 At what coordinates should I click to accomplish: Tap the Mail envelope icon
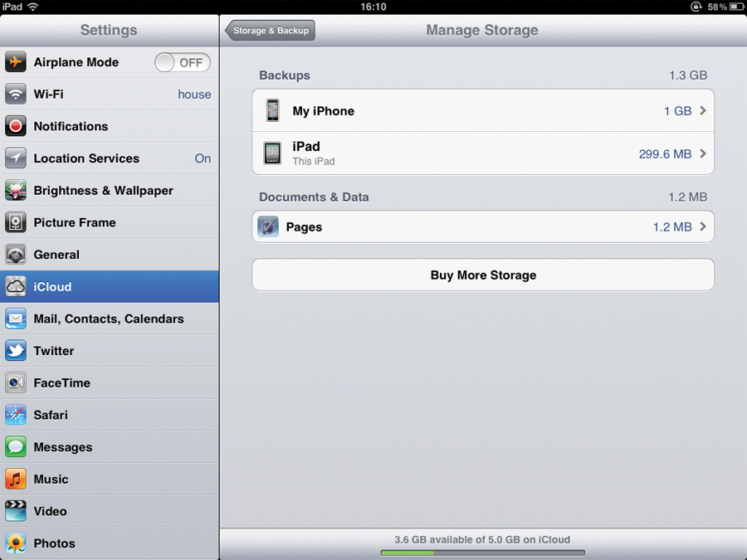click(16, 319)
